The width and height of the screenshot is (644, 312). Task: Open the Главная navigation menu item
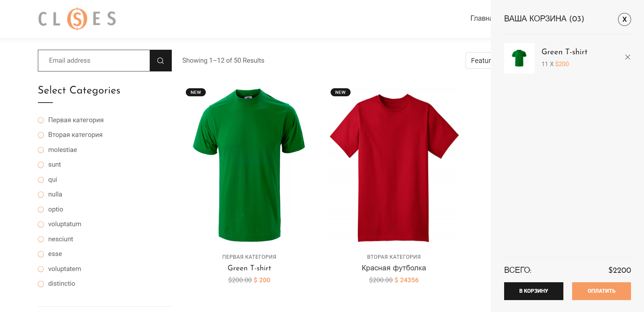click(480, 18)
